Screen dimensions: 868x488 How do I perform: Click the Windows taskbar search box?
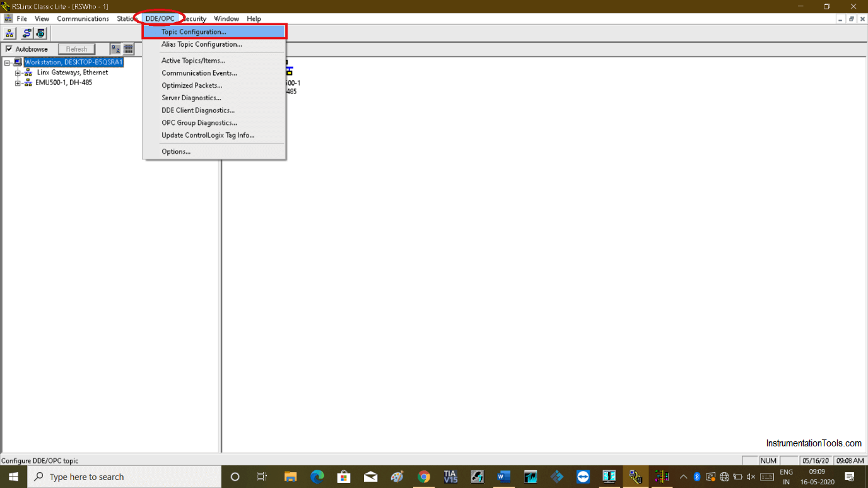[x=124, y=477]
